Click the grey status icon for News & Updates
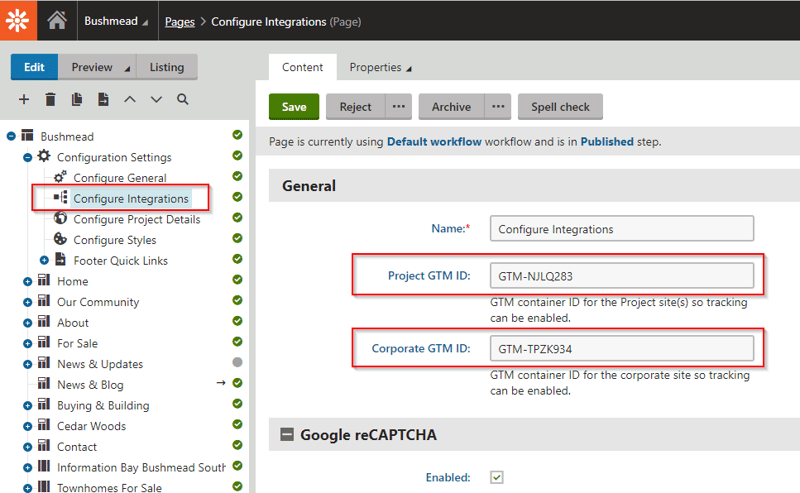Image resolution: width=800 pixels, height=493 pixels. pyautogui.click(x=237, y=362)
